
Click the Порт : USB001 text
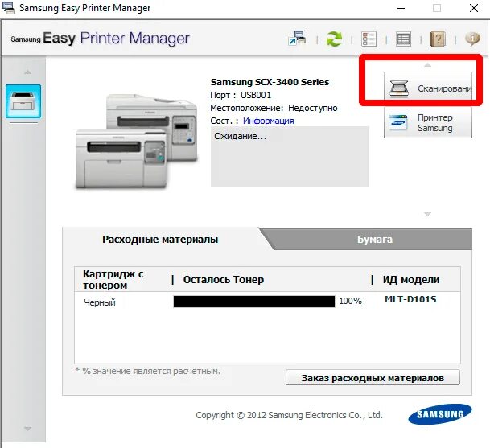(x=241, y=95)
